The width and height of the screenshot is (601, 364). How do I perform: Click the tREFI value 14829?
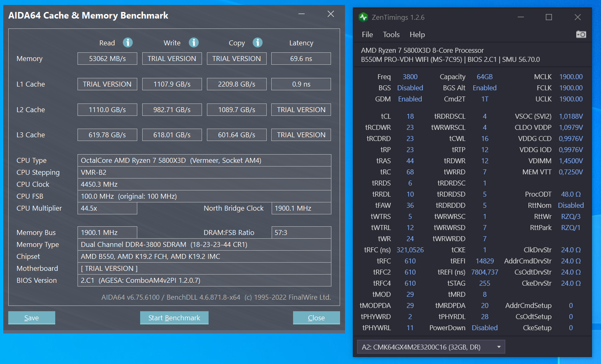point(485,261)
